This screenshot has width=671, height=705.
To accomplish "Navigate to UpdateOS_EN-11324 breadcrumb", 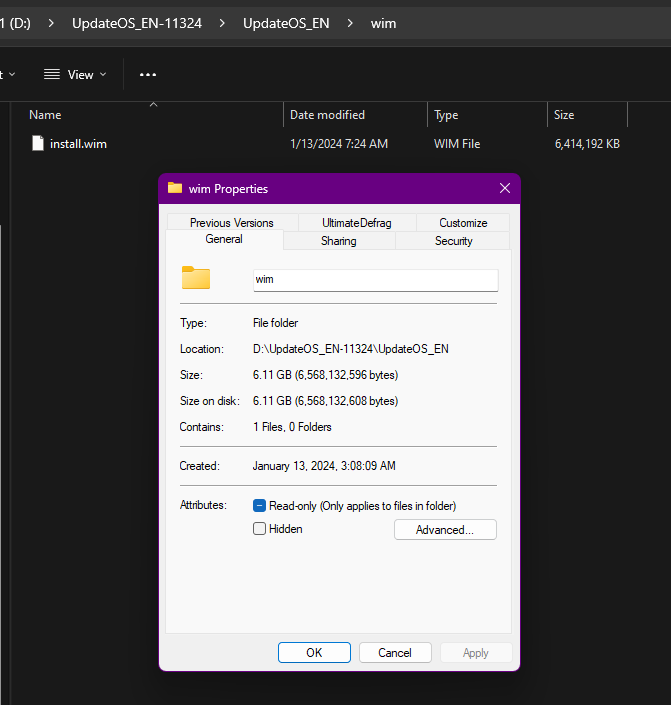I will (x=137, y=23).
